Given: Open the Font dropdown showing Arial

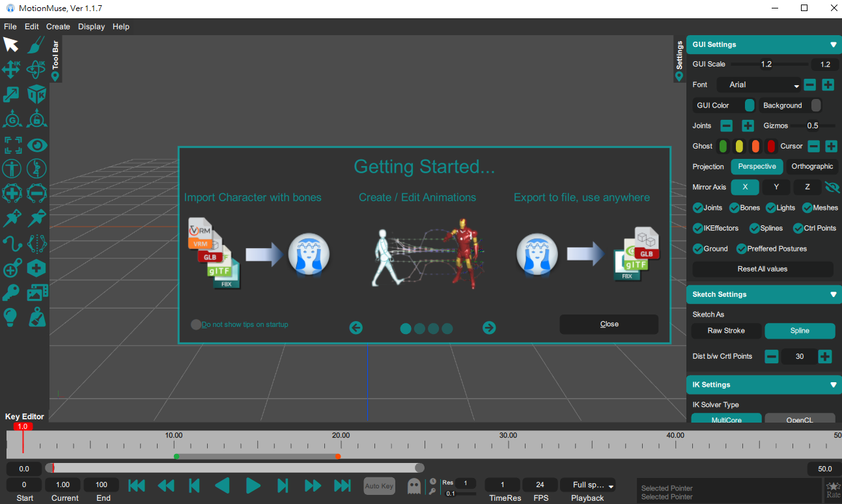Looking at the screenshot, I should [759, 85].
